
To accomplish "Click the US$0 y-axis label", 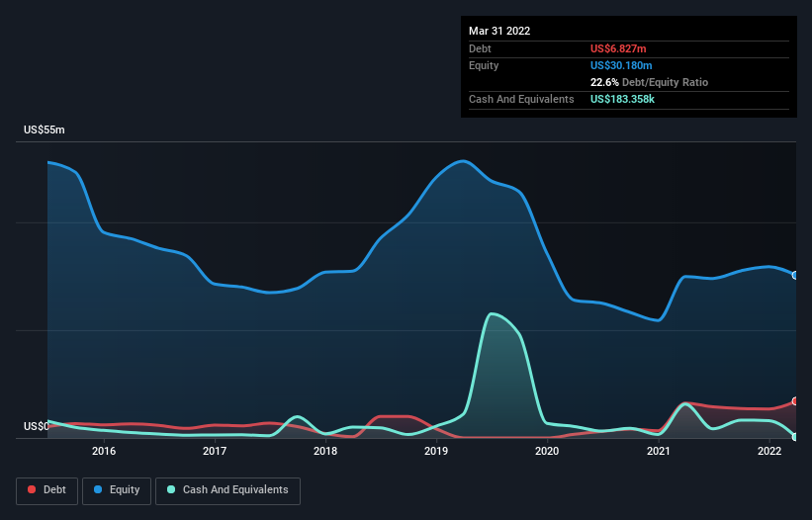I will (37, 426).
